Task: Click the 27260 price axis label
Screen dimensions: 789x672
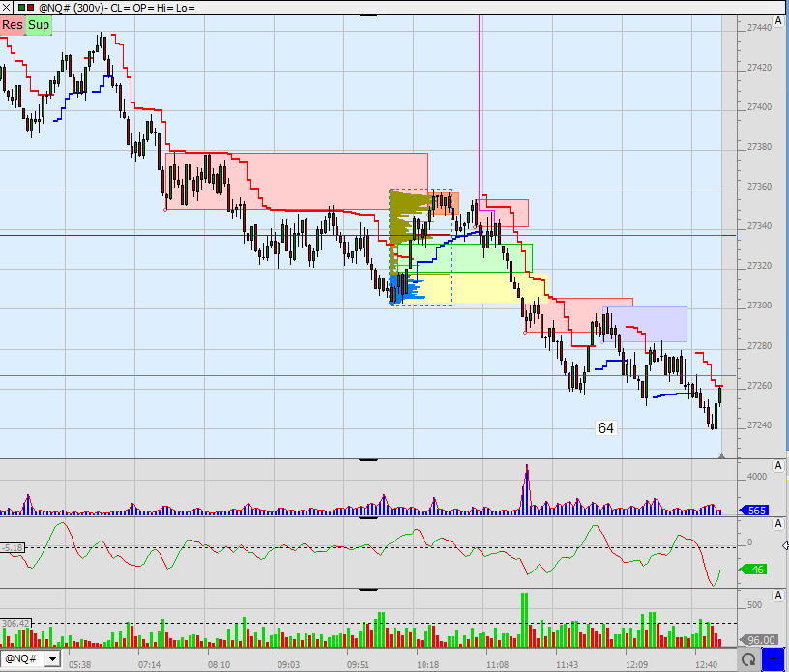Action: [x=759, y=386]
